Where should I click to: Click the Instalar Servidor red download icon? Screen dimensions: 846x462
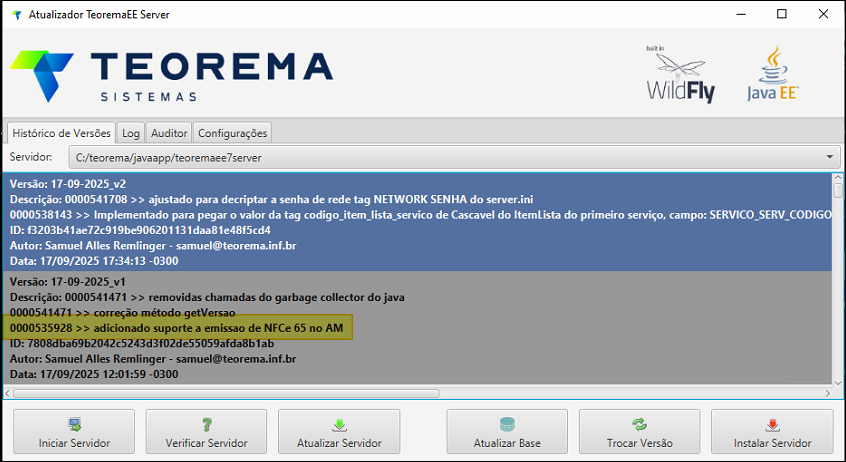[772, 424]
